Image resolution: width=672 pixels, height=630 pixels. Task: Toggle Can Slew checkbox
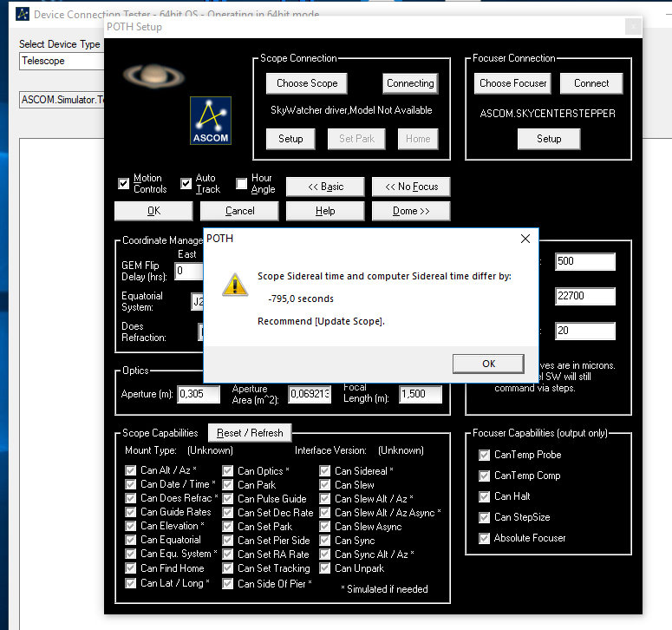tap(325, 484)
